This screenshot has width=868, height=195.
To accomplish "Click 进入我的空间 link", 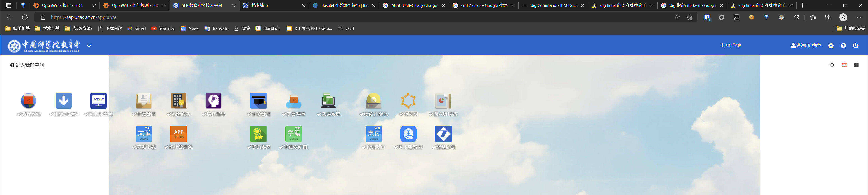I will click(x=27, y=65).
